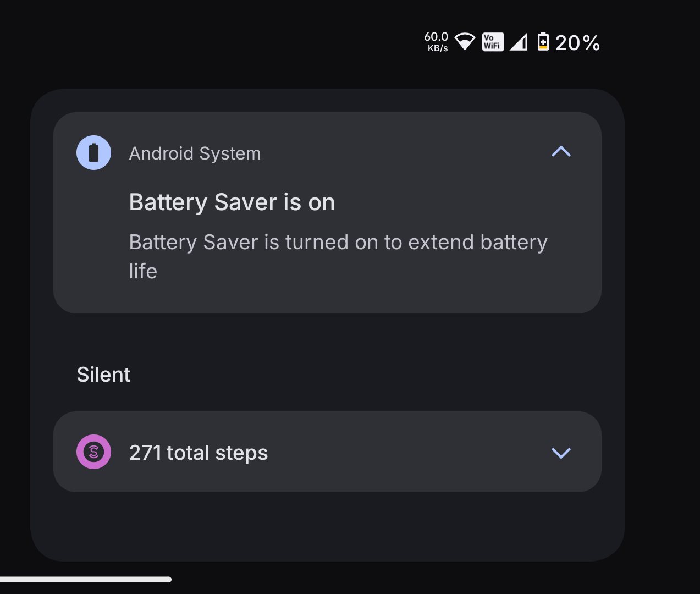Viewport: 700px width, 594px height.
Task: Tap the 60.0 KB/s network speed indicator
Action: pyautogui.click(x=436, y=42)
